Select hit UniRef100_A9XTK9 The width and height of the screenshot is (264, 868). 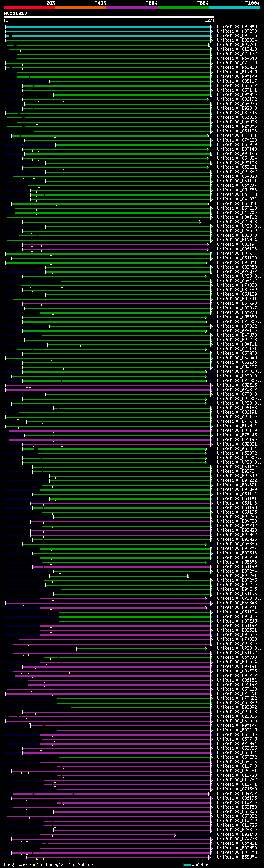[x=237, y=77]
